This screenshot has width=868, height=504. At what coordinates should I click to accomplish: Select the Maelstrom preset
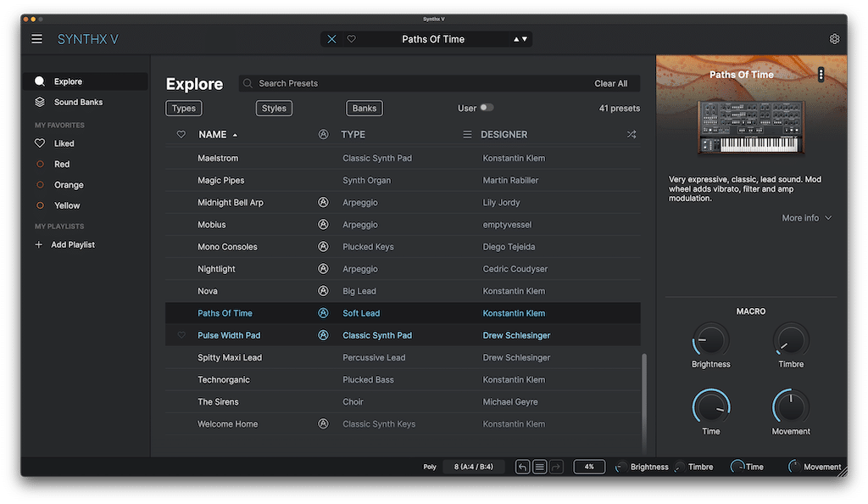(403, 158)
